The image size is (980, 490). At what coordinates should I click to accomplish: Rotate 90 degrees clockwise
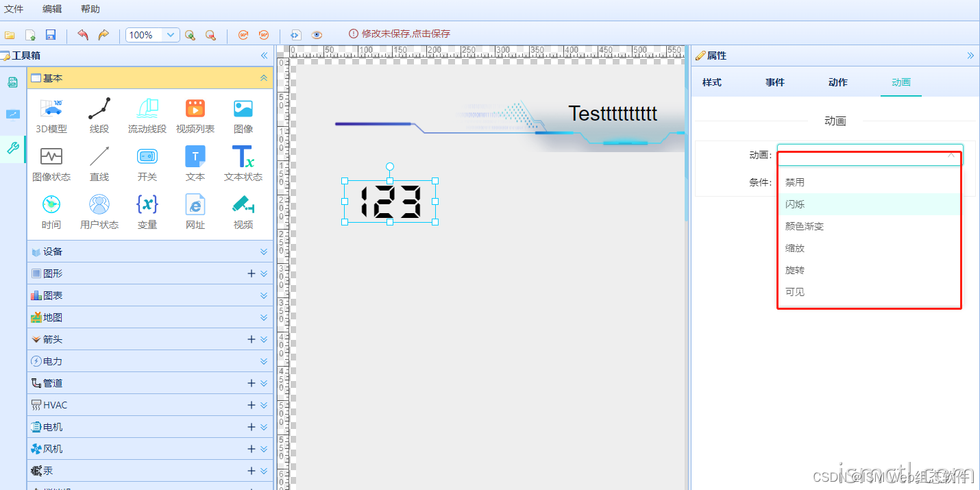(x=243, y=35)
